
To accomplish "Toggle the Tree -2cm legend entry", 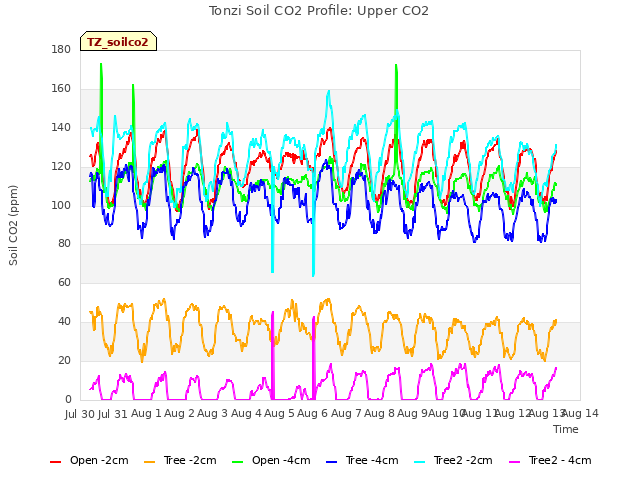I will tap(180, 461).
